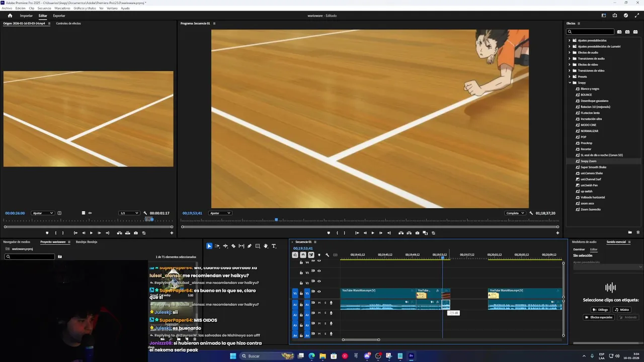Open File Explorer from taskbar
This screenshot has width=644, height=362.
(x=323, y=356)
